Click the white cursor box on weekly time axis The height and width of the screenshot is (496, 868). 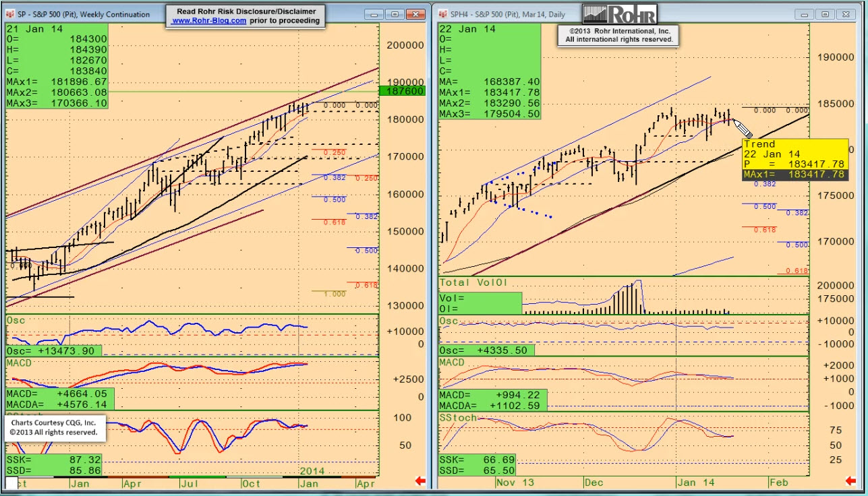11,483
